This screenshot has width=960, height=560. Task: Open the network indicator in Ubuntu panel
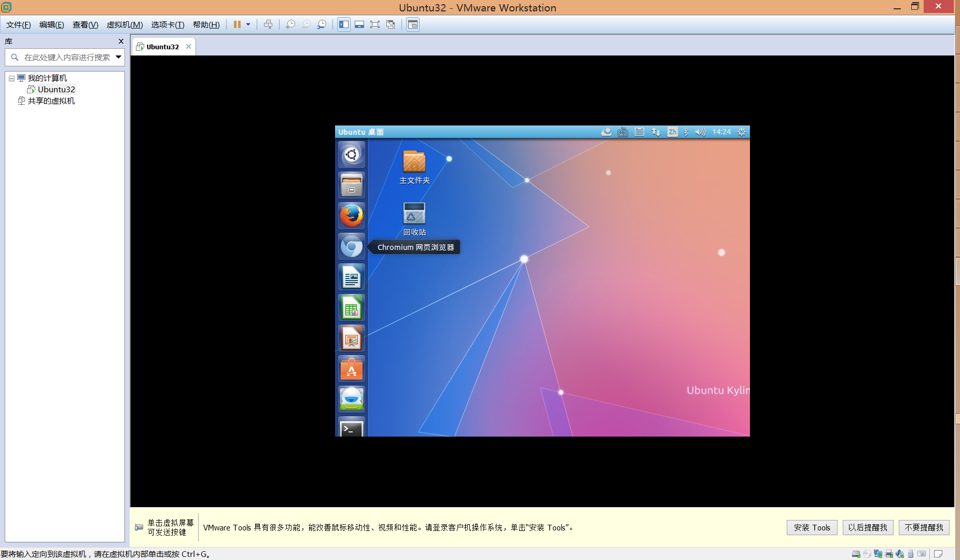(x=656, y=132)
